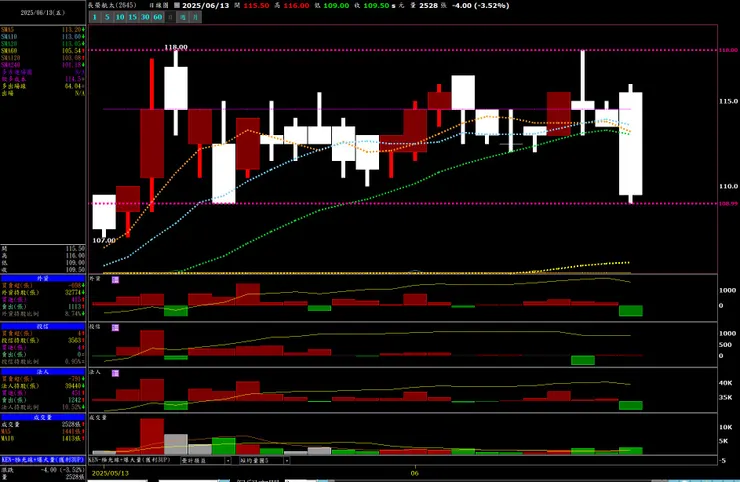Click the 110.0 price axis label
The image size is (740, 482).
pos(729,186)
